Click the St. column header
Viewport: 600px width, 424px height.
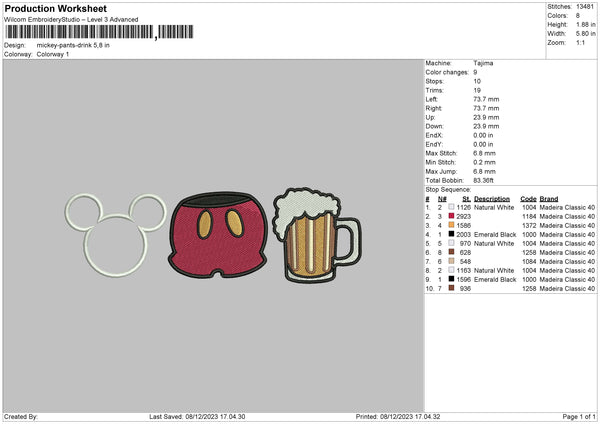(466, 199)
